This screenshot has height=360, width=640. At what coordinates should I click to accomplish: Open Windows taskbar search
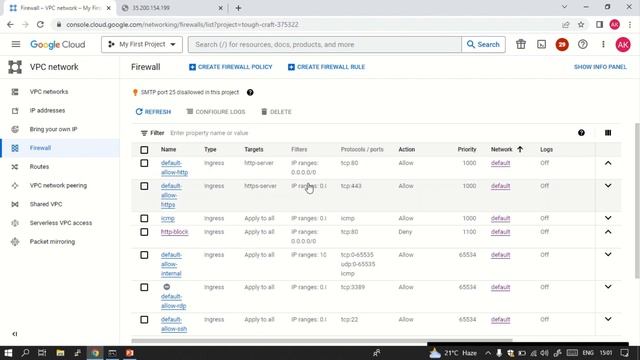pos(25,353)
